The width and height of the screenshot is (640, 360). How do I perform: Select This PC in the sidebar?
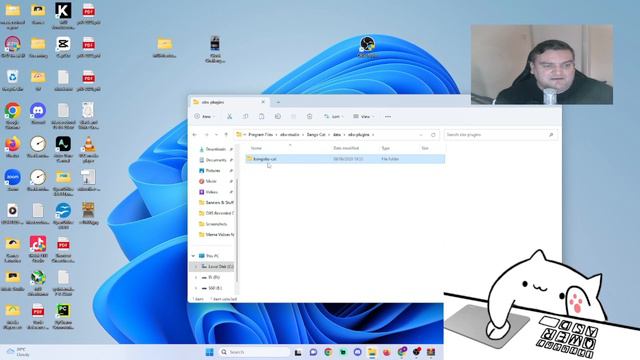coord(212,256)
